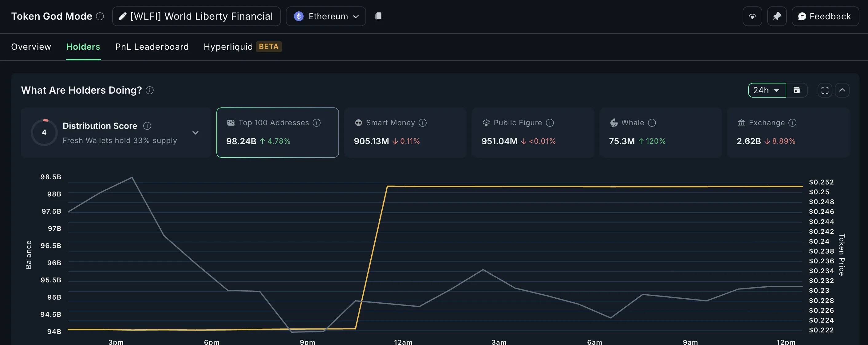Click the pencil edit icon beside WLFI
This screenshot has height=345, width=868.
coord(123,16)
